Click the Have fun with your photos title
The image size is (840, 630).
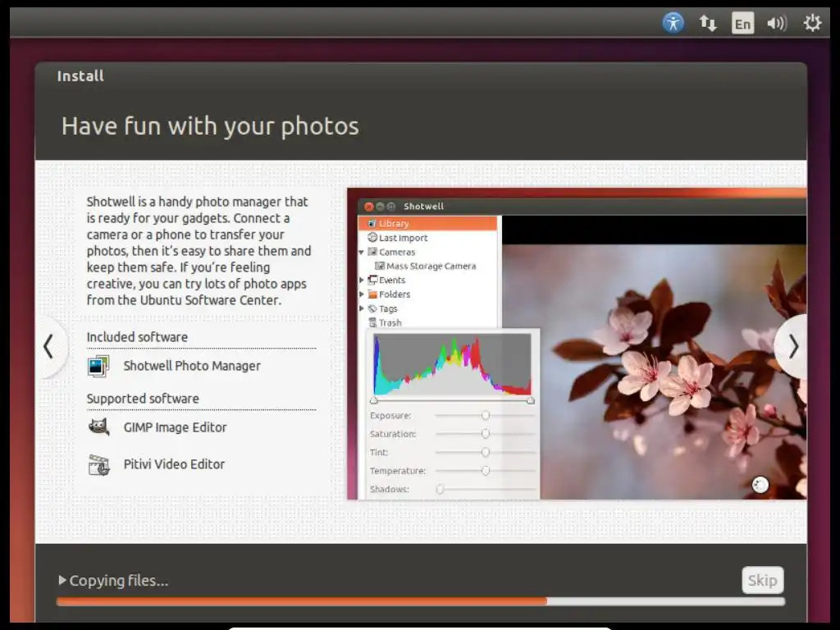tap(210, 126)
